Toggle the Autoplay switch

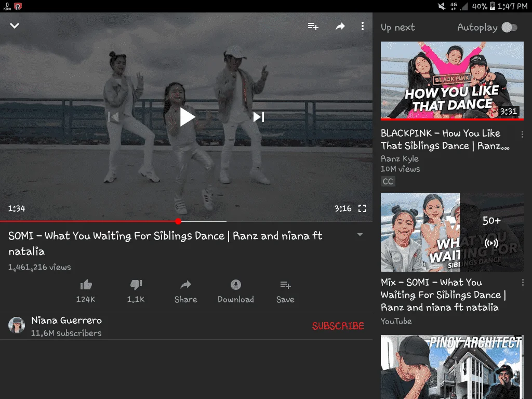(509, 27)
